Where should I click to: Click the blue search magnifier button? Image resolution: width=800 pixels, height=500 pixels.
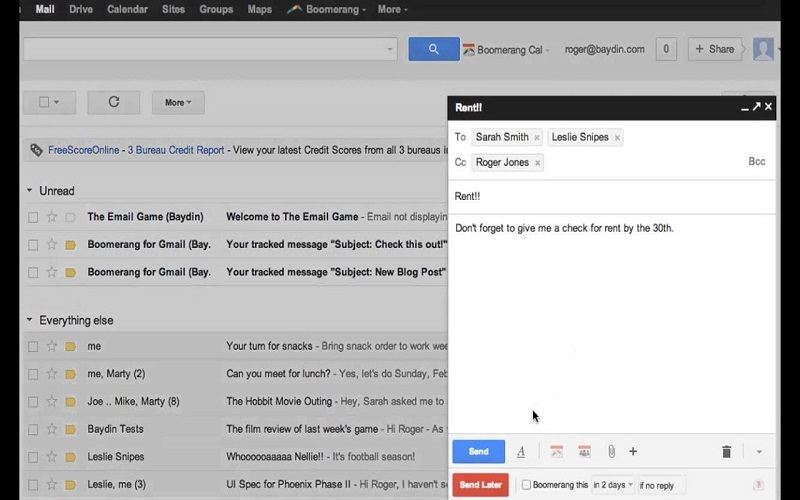point(434,49)
